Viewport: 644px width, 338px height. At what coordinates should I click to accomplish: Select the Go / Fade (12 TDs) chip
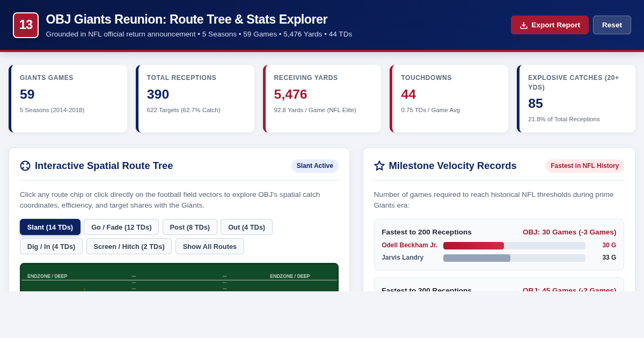(x=121, y=227)
